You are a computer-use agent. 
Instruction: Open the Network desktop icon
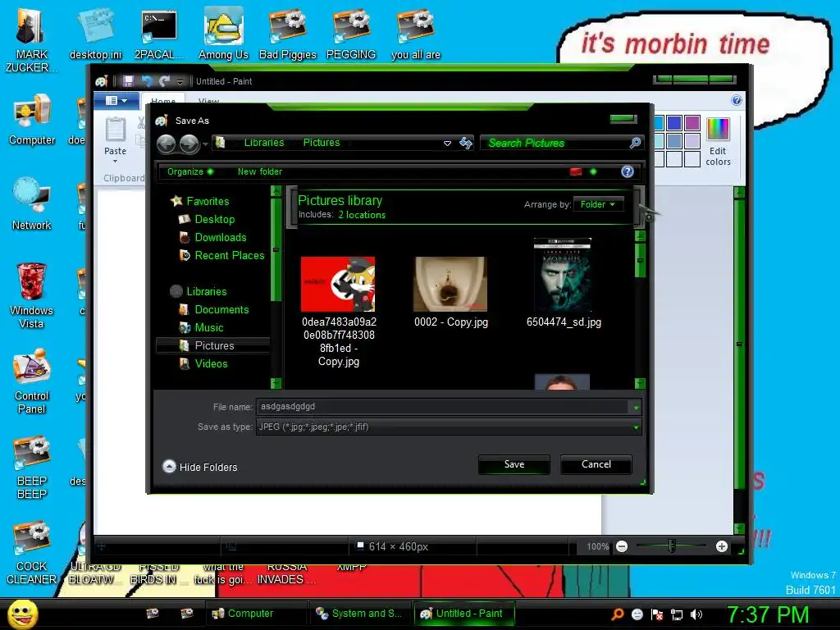tap(32, 205)
